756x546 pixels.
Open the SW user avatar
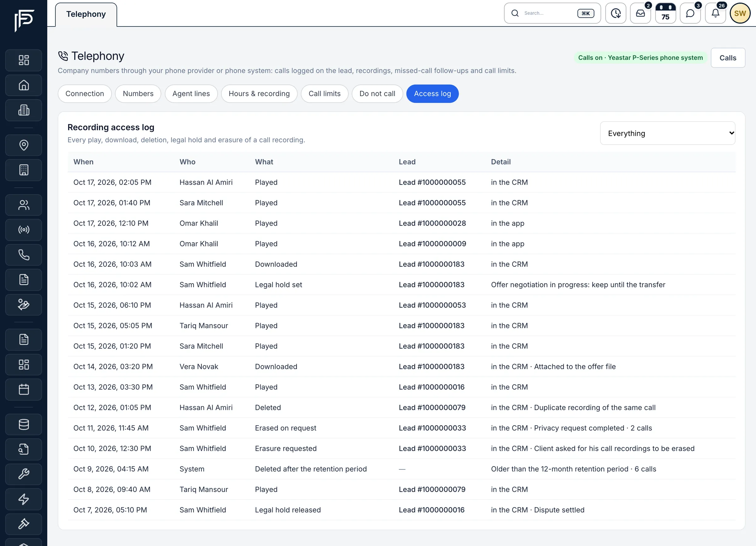pos(740,13)
